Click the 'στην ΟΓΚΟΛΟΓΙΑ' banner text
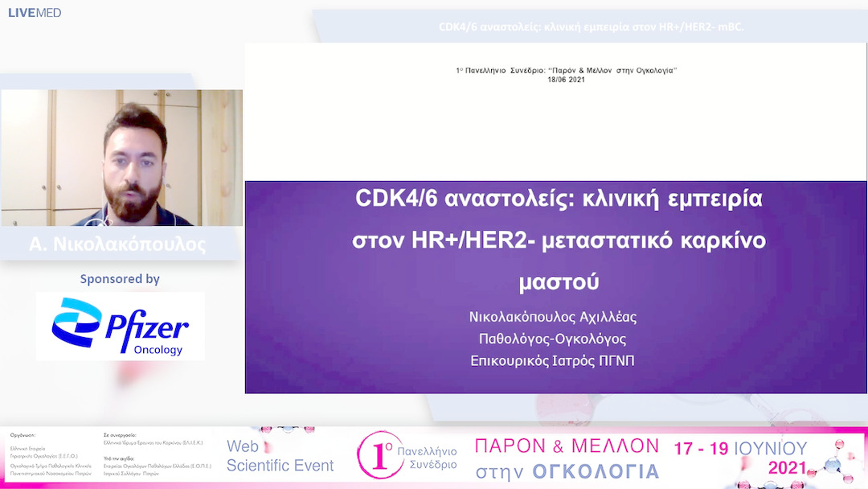This screenshot has height=489, width=868. (567, 471)
